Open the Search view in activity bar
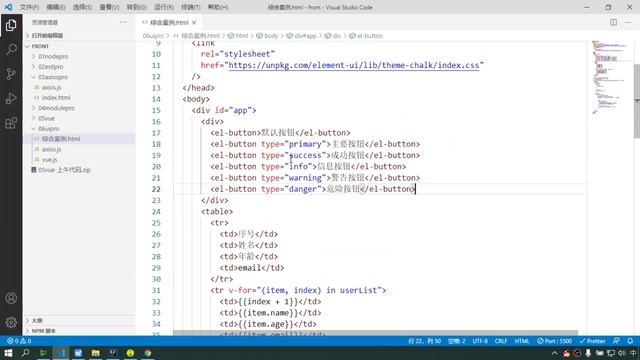Image resolution: width=640 pixels, height=360 pixels. 11,49
